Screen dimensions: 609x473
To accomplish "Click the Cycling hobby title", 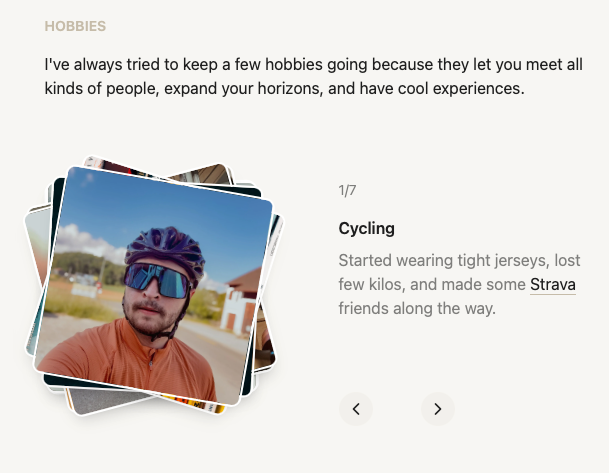I will [x=366, y=228].
